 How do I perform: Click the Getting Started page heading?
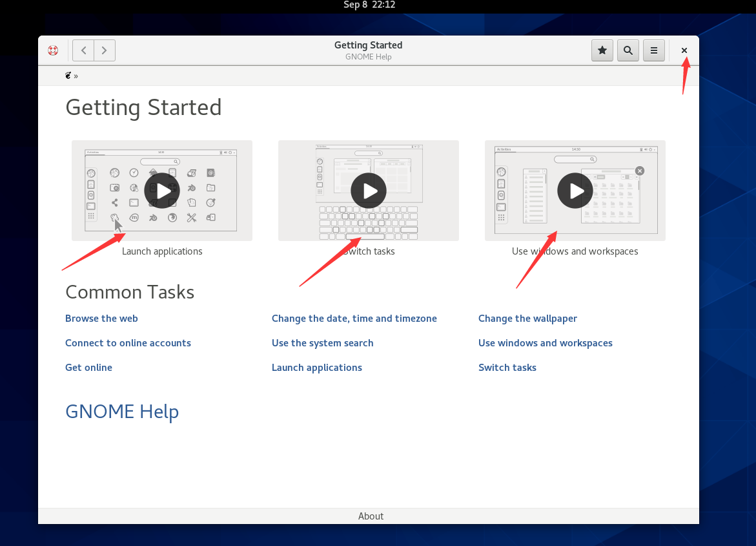point(143,108)
